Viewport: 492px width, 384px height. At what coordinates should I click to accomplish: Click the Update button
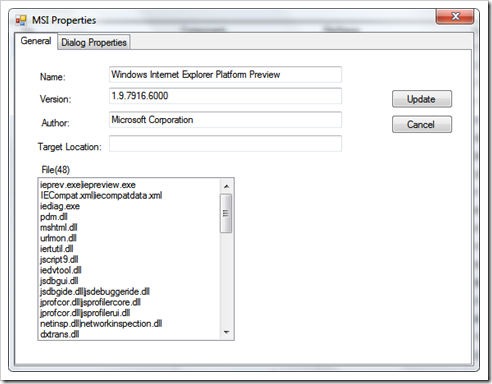pos(422,99)
